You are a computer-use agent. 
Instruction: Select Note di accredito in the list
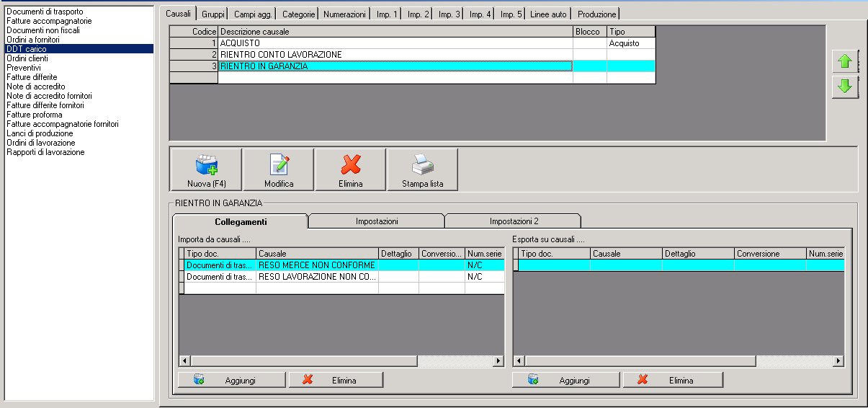[x=79, y=86]
